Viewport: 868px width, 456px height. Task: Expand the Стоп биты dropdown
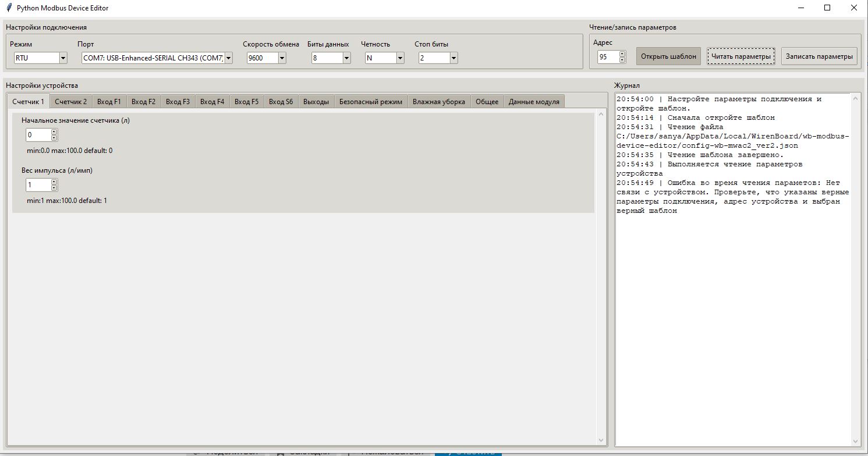454,58
